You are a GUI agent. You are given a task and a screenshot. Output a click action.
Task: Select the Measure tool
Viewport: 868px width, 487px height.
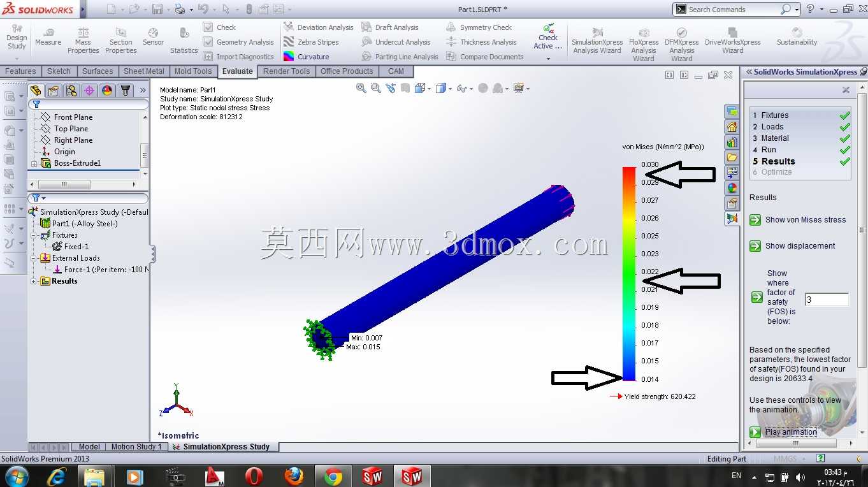coord(48,37)
